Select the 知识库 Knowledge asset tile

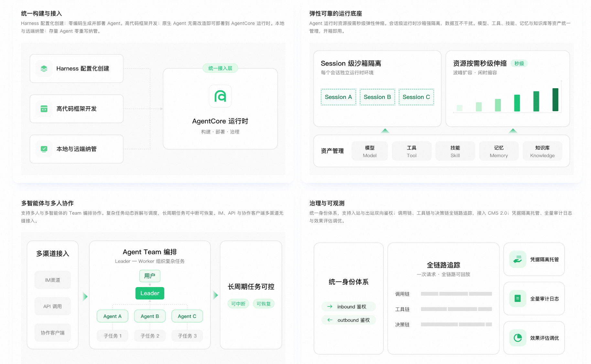pyautogui.click(x=542, y=151)
